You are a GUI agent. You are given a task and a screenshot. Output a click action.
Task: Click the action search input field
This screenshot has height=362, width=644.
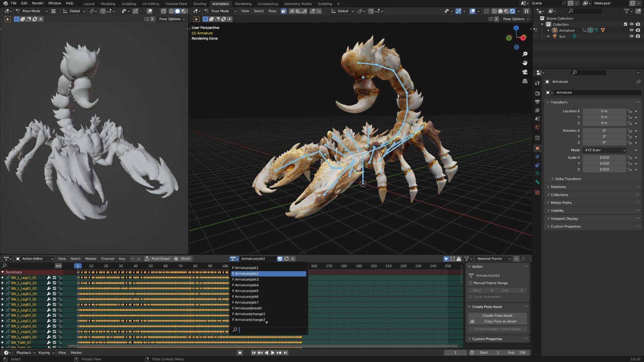click(269, 330)
